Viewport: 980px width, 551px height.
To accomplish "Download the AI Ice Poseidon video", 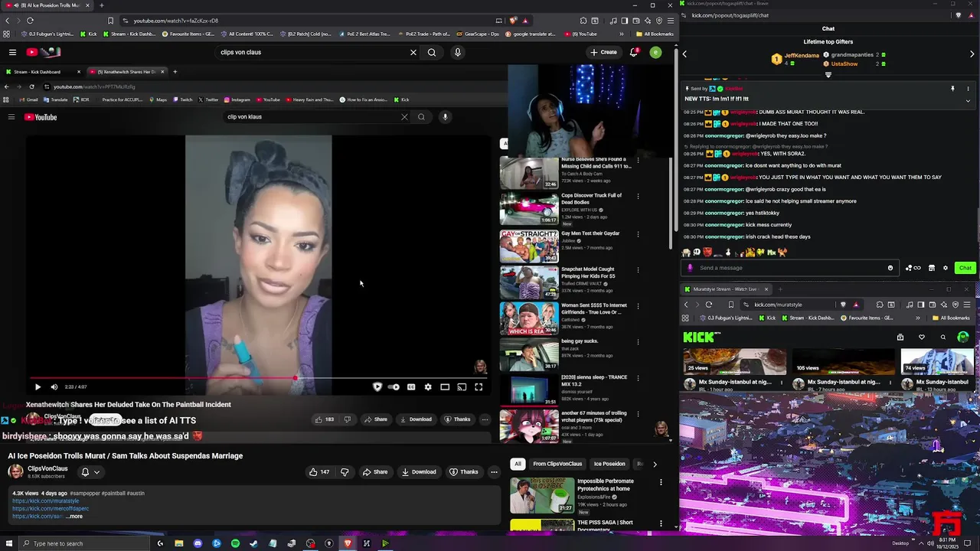I will click(x=418, y=472).
